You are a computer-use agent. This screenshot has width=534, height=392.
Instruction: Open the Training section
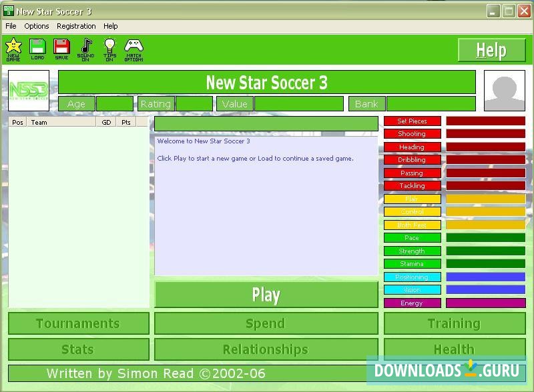[454, 323]
